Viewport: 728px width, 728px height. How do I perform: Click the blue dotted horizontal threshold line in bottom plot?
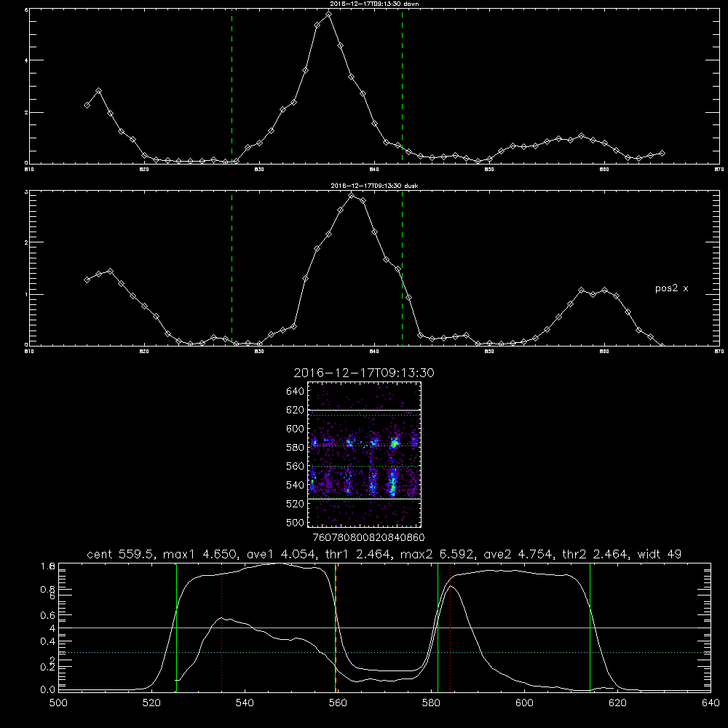pyautogui.click(x=384, y=653)
